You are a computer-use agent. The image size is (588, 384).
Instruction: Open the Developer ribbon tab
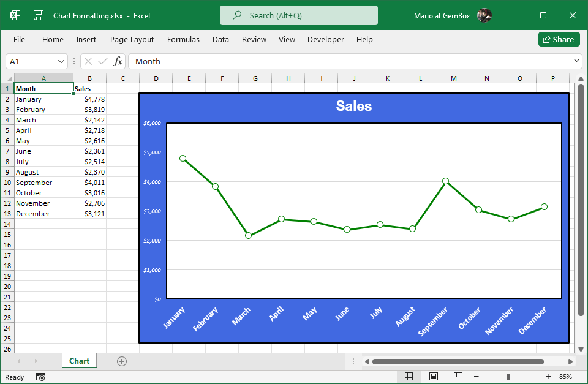tap(325, 39)
